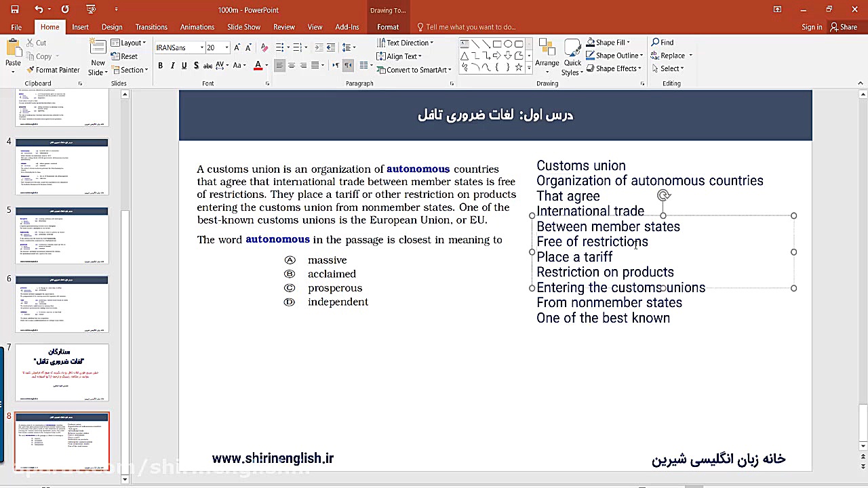Pick the Rectangle shape from gallery
Screen dimensions: 868x488
pyautogui.click(x=497, y=44)
